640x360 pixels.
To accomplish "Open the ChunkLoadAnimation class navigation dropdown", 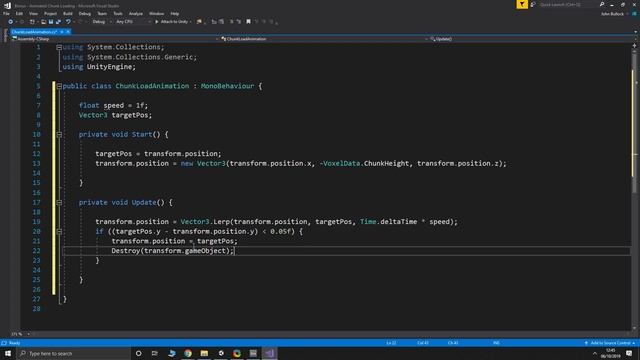I will pyautogui.click(x=324, y=39).
